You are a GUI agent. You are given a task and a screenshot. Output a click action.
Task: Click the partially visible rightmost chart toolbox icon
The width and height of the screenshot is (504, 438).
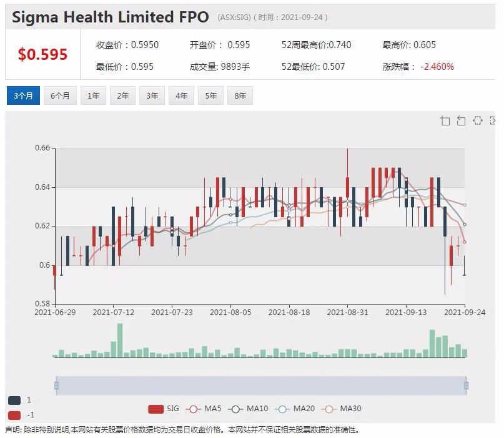pyautogui.click(x=492, y=121)
